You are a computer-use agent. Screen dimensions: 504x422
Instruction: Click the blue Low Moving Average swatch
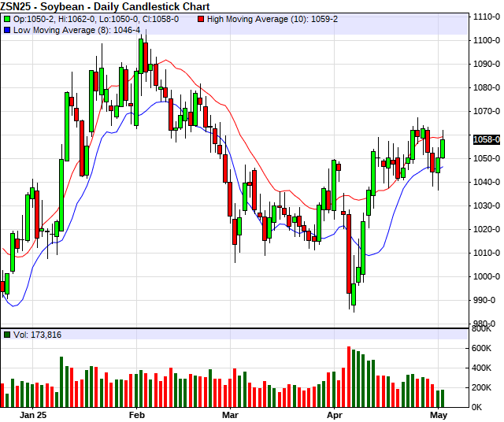click(x=7, y=30)
